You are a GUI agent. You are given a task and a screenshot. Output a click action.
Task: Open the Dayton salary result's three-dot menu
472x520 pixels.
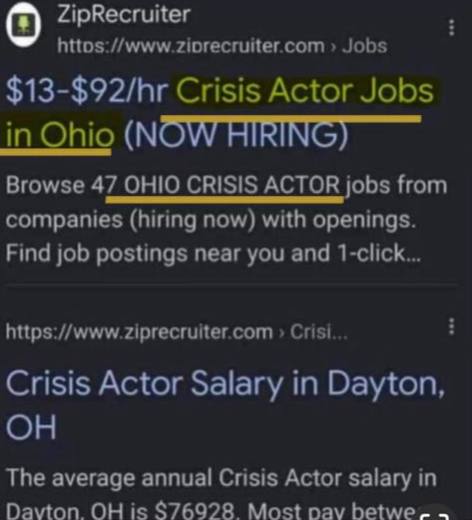pos(451,326)
